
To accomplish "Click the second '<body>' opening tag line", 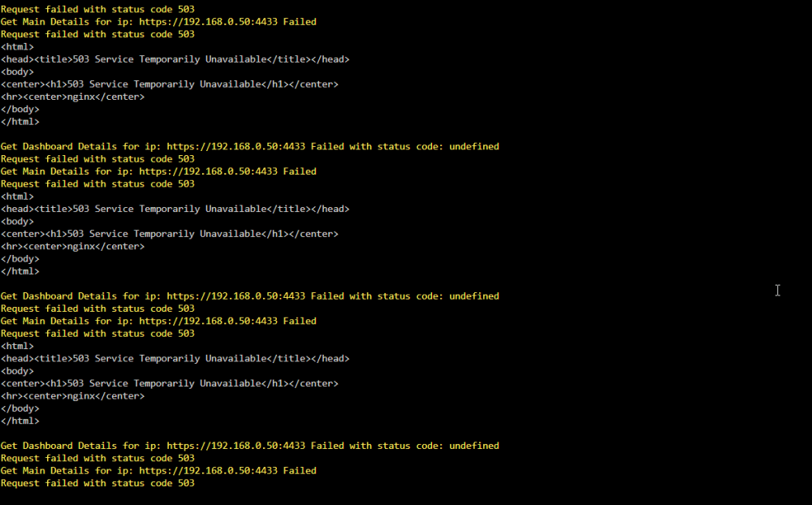I will 17,221.
